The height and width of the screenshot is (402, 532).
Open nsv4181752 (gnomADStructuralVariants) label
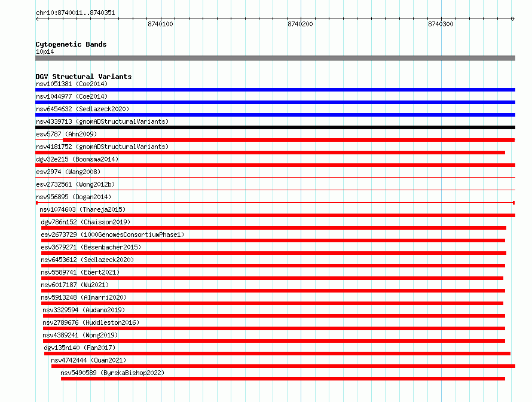[x=102, y=147]
